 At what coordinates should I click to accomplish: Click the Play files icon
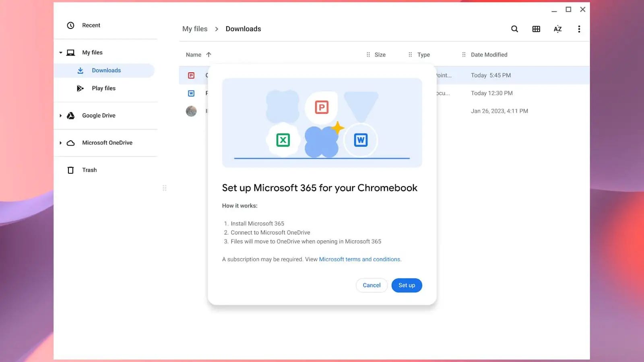pos(80,88)
